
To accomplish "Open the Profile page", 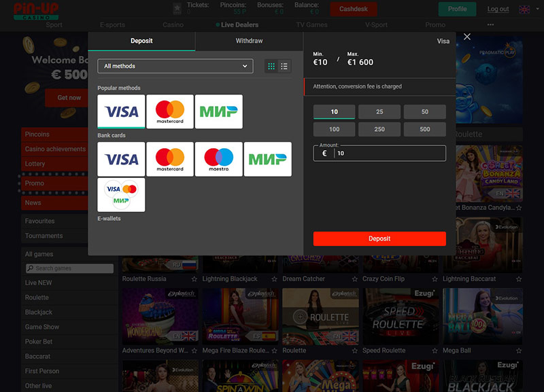I will [457, 9].
